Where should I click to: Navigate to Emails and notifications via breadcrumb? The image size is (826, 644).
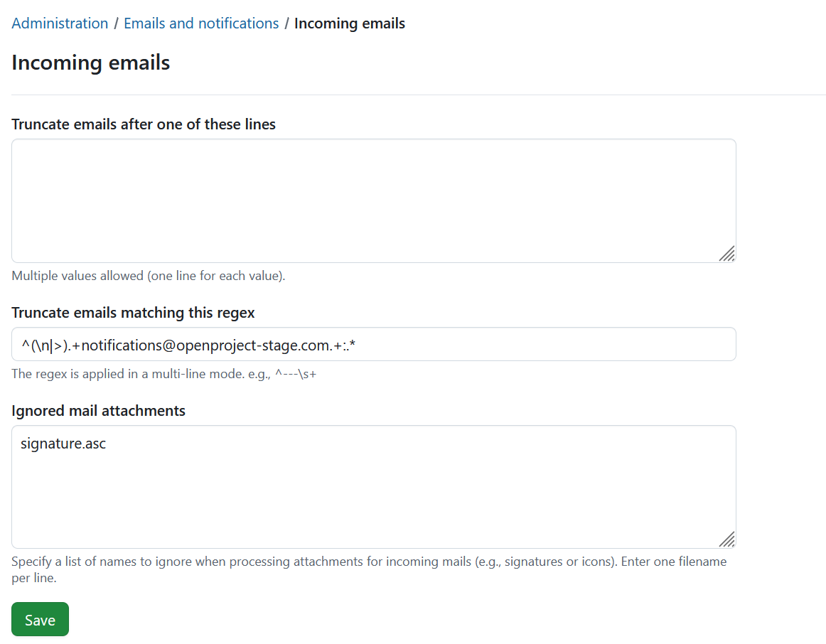click(x=200, y=23)
